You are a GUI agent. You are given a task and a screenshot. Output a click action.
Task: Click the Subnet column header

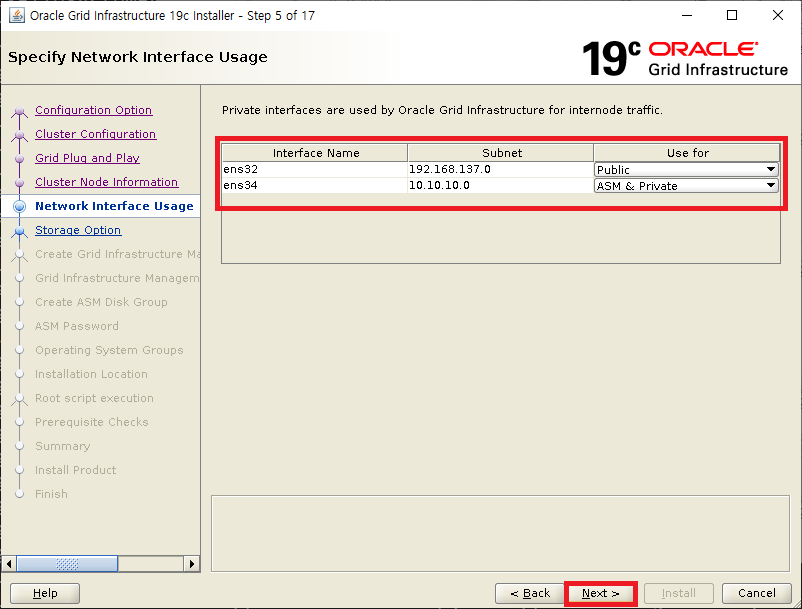(x=501, y=153)
